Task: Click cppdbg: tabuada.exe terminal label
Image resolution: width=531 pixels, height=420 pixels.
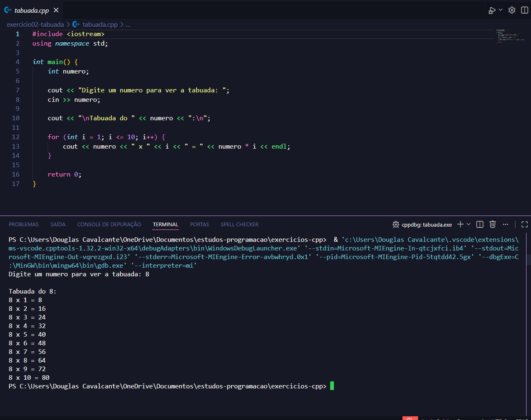Action: (x=427, y=225)
